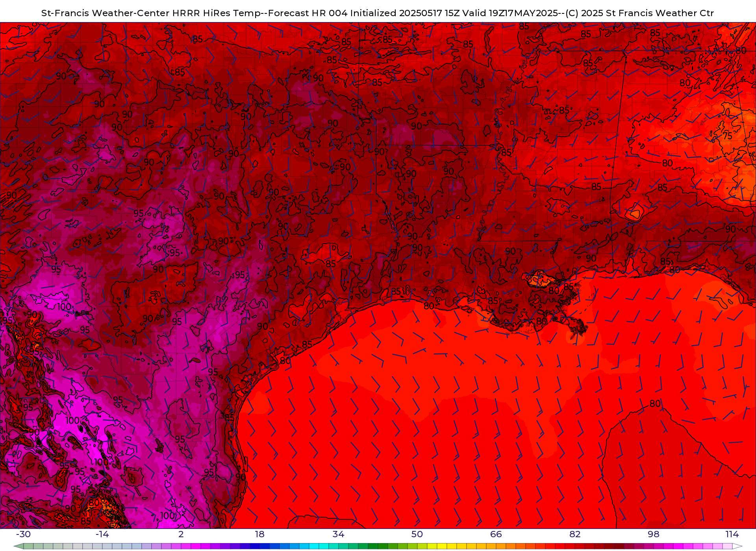This screenshot has width=756, height=551.
Task: Click the 18 colorbar label
Action: pos(260,534)
